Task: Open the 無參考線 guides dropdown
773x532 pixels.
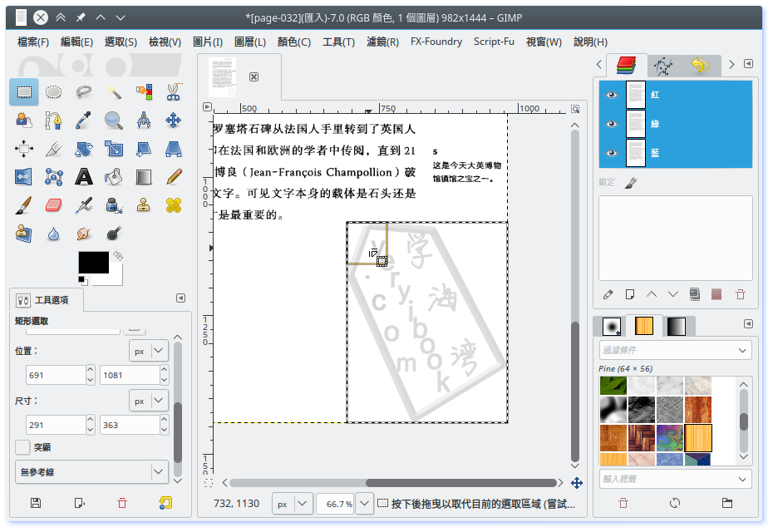Action: click(91, 472)
